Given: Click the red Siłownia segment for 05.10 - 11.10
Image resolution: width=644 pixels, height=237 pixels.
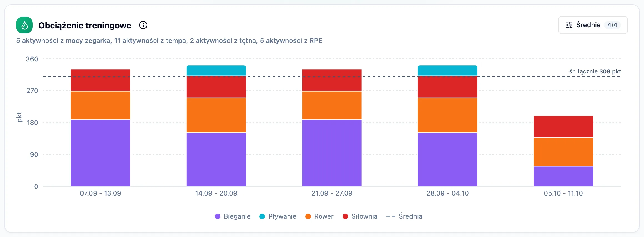Looking at the screenshot, I should click(563, 127).
